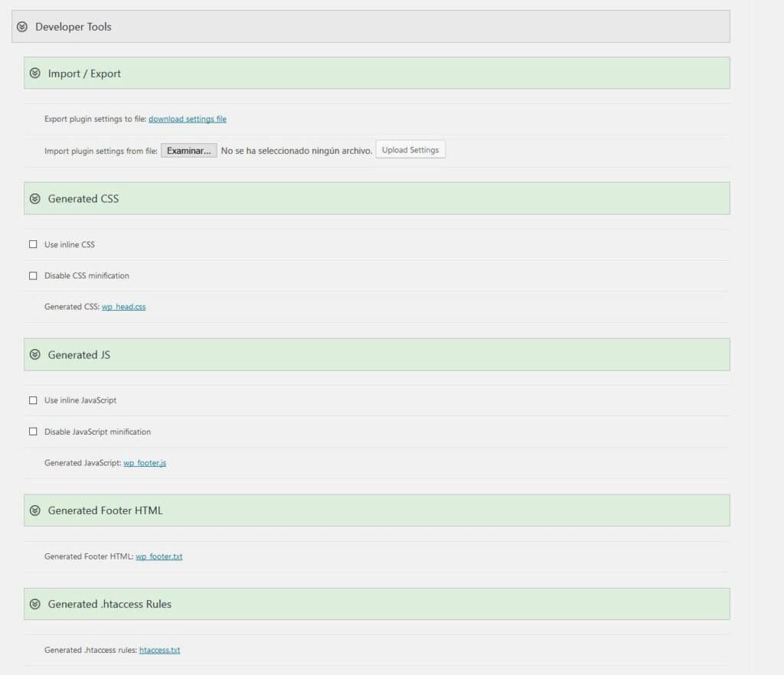This screenshot has width=784, height=675.
Task: Toggle the Generated Footer HTML header
Action: (377, 510)
